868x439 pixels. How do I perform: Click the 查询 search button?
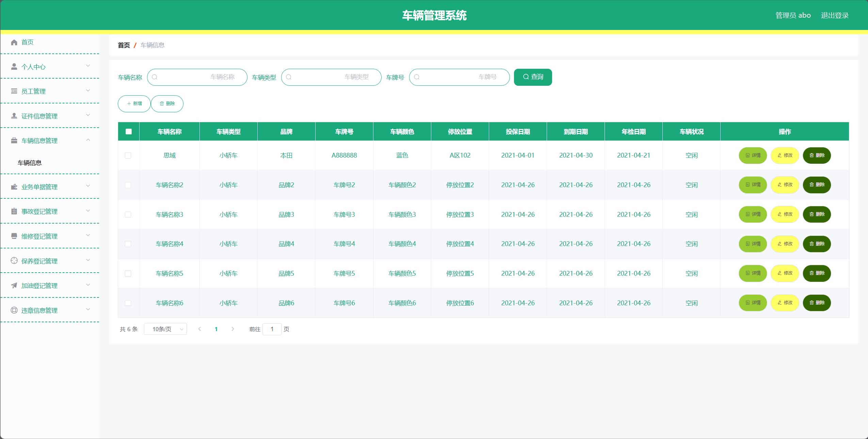533,77
